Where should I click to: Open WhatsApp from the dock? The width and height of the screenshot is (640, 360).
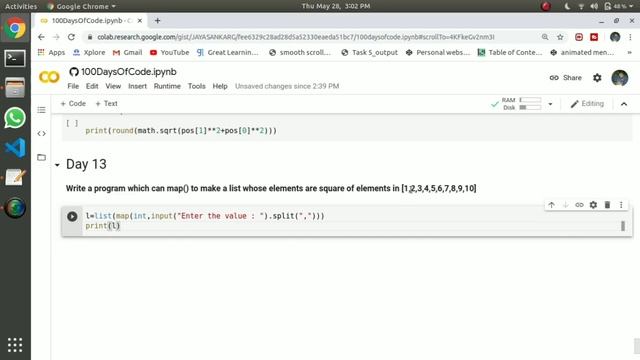click(x=15, y=118)
